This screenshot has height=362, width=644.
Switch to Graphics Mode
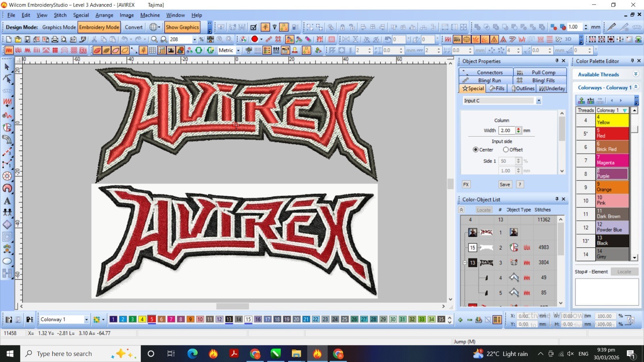(59, 27)
